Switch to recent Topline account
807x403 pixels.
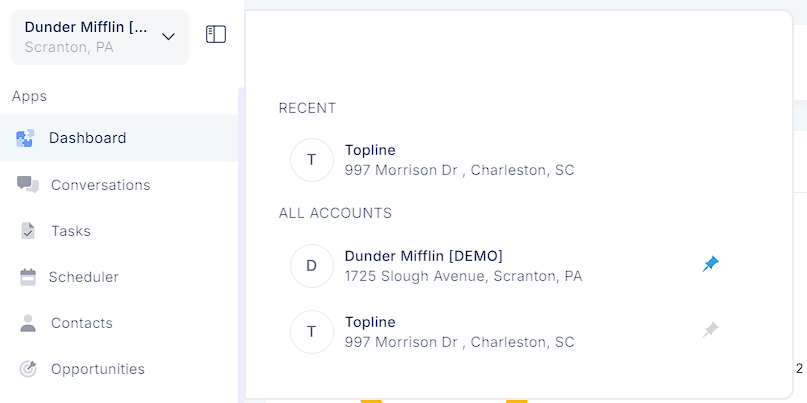click(519, 160)
